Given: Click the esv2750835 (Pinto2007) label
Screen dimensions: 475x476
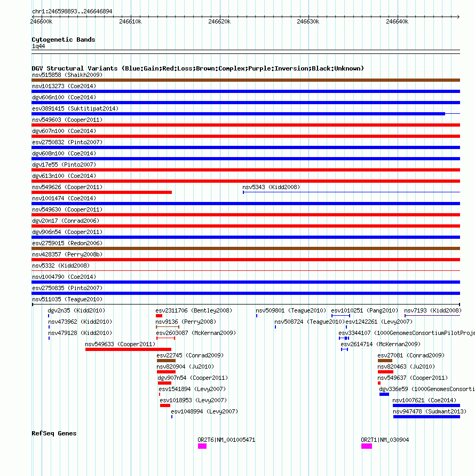Looking at the screenshot, I should pyautogui.click(x=67, y=288).
